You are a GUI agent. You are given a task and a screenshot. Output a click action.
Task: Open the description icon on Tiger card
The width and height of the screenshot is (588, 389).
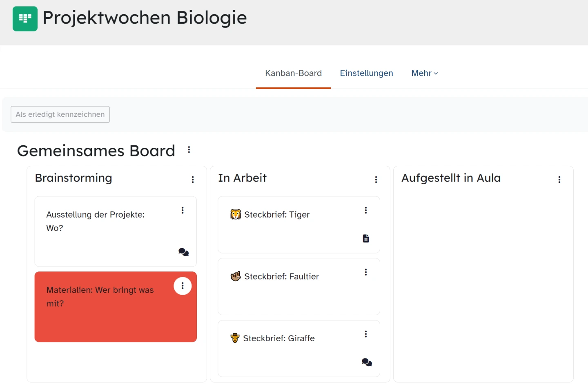(366, 238)
